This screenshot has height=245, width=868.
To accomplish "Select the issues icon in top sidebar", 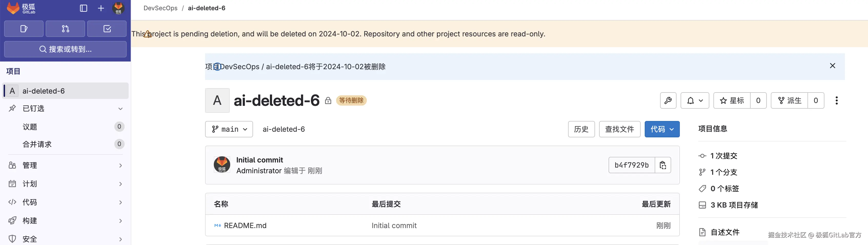I will click(24, 29).
